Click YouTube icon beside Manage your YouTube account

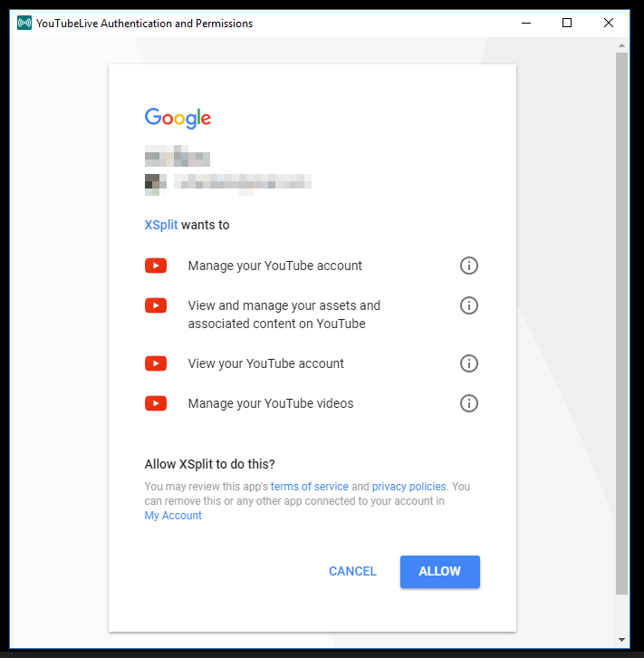156,266
